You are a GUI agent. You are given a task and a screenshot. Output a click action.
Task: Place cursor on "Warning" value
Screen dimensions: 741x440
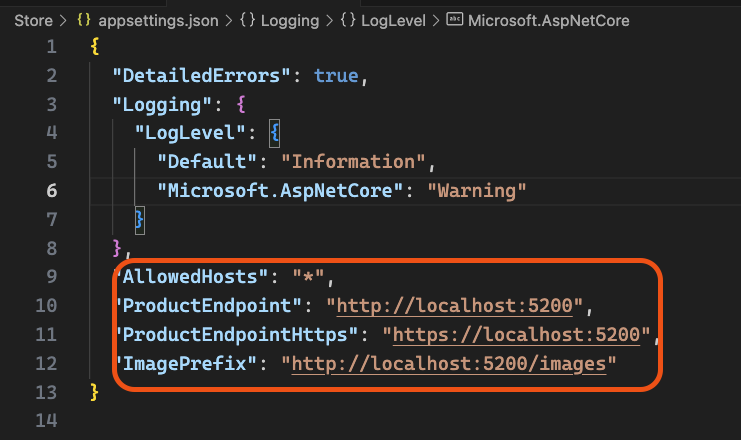click(476, 190)
